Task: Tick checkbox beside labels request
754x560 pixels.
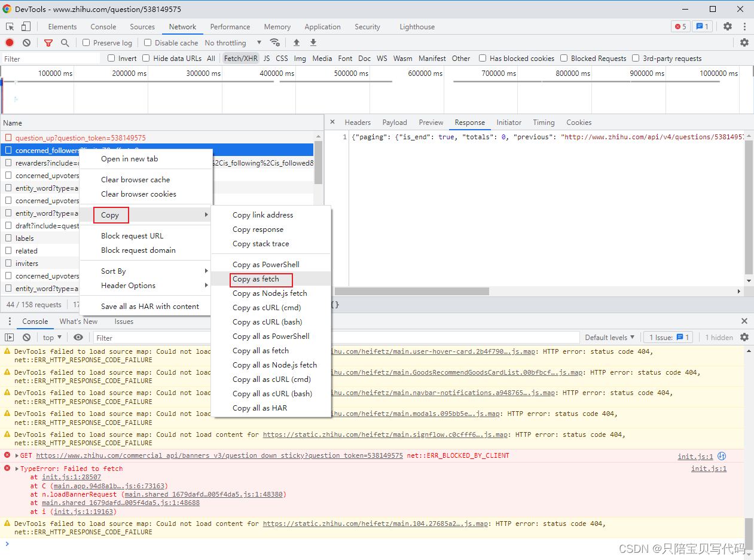Action: point(9,238)
